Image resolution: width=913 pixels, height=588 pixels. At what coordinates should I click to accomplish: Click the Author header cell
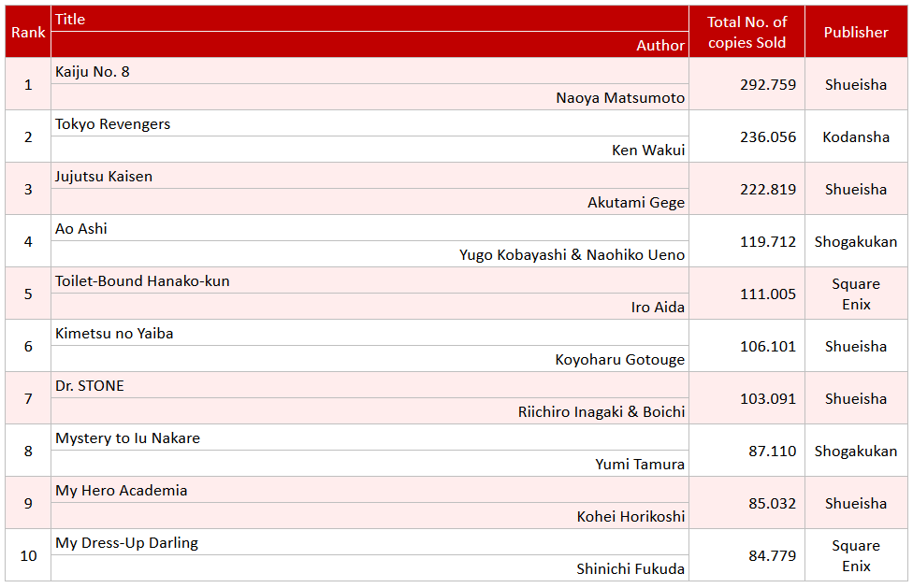click(370, 45)
